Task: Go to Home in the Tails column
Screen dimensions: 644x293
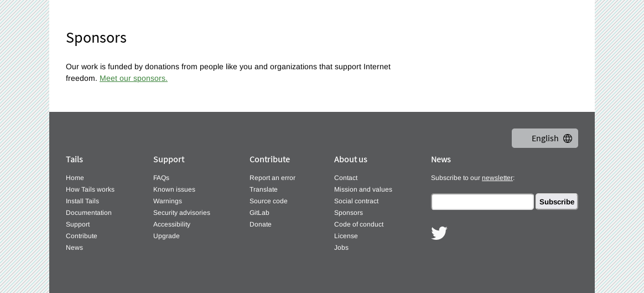Action: 75,178
